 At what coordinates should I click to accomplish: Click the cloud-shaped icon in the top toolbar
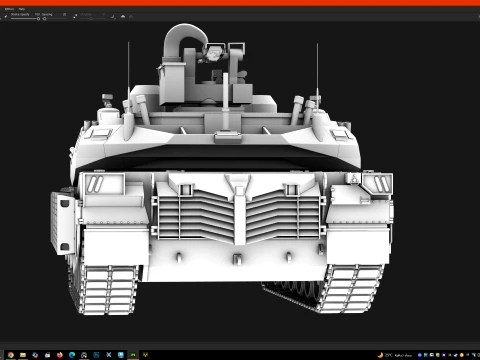coord(123,16)
